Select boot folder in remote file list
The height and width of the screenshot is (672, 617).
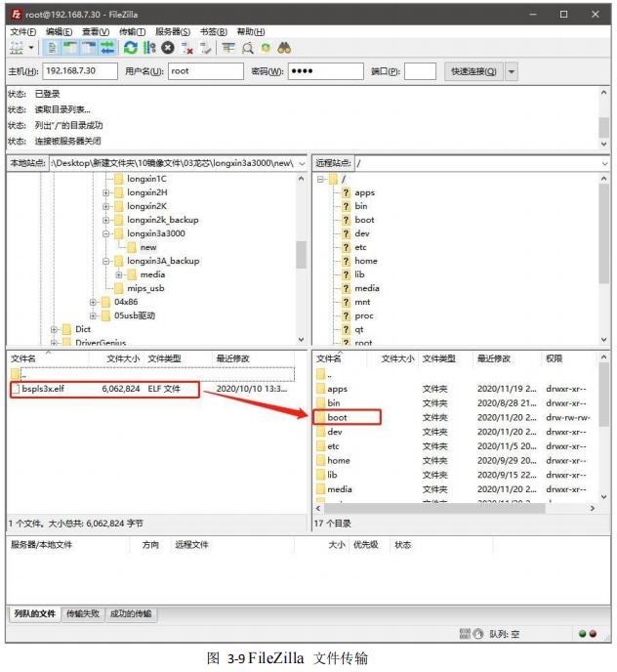click(x=337, y=417)
